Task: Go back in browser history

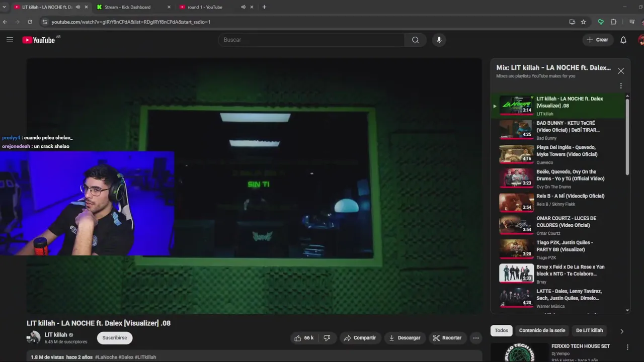Action: (5, 22)
